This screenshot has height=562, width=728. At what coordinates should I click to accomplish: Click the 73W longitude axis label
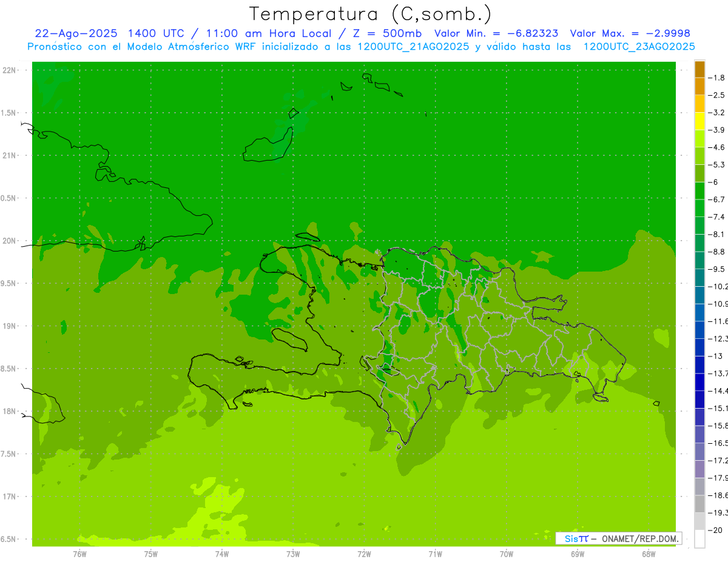click(293, 554)
